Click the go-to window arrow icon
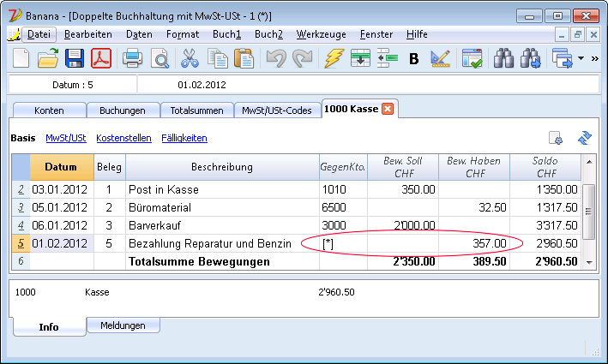 tap(563, 58)
